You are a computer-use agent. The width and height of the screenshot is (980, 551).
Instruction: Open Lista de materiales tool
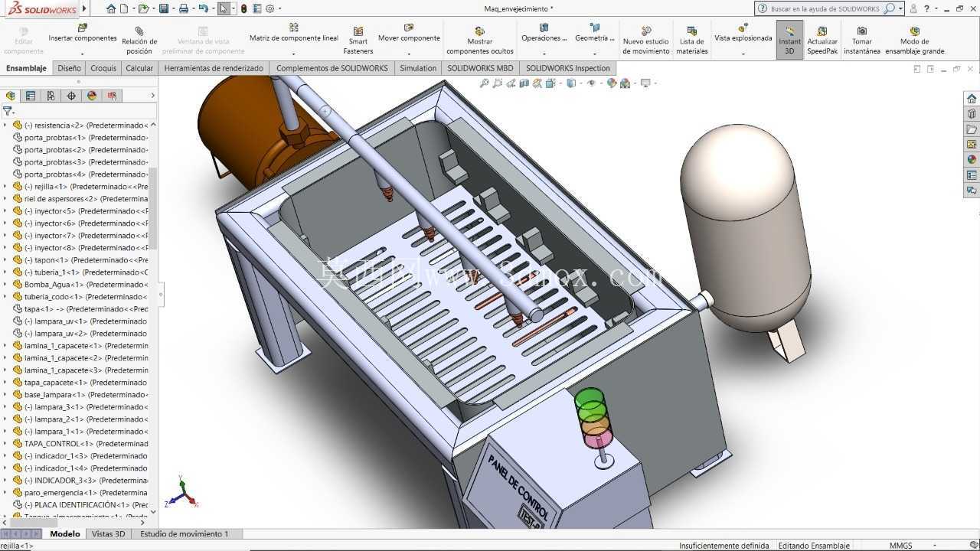pyautogui.click(x=691, y=40)
